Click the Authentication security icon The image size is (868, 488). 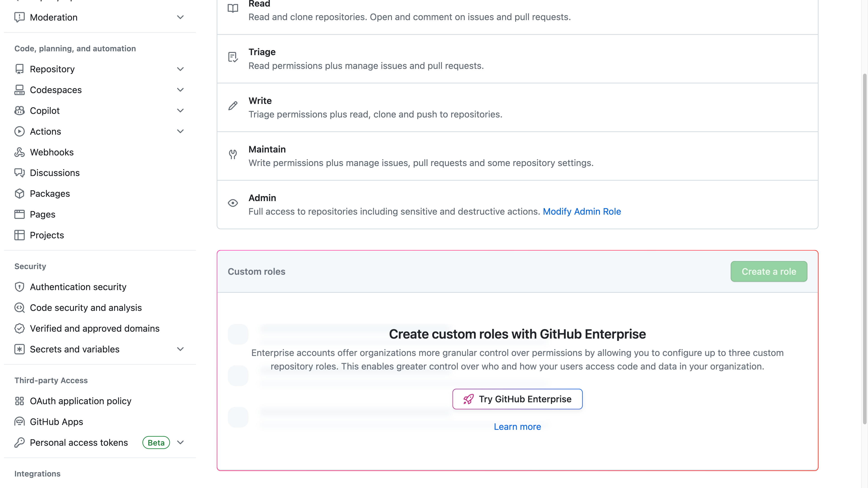[19, 287]
